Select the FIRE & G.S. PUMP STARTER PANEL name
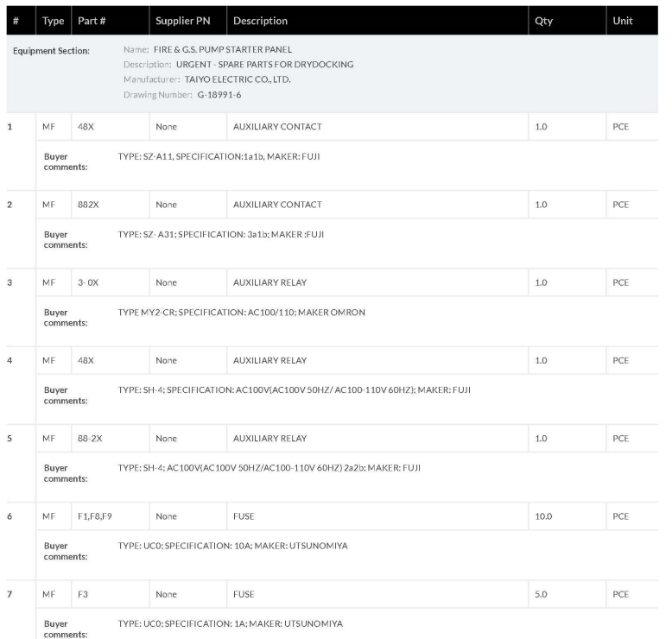 click(x=234, y=50)
